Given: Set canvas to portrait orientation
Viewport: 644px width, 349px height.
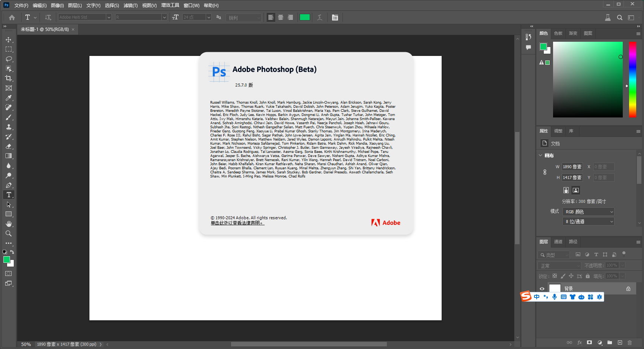Looking at the screenshot, I should point(566,190).
